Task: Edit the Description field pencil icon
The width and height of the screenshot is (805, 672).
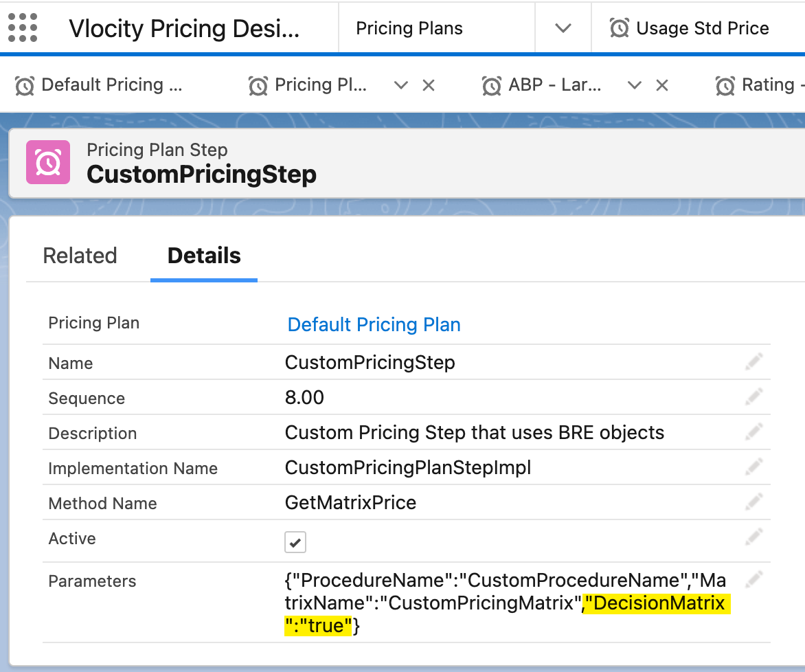Action: (x=753, y=432)
